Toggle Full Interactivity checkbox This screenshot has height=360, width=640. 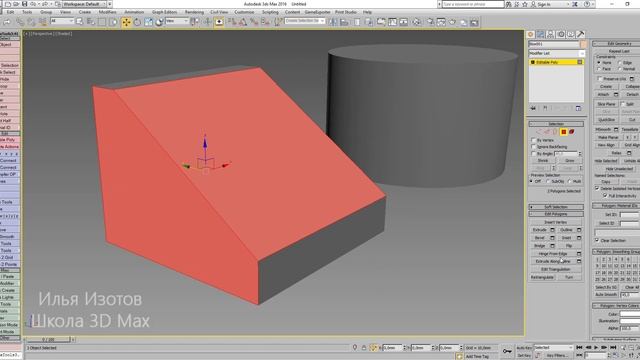point(605,196)
